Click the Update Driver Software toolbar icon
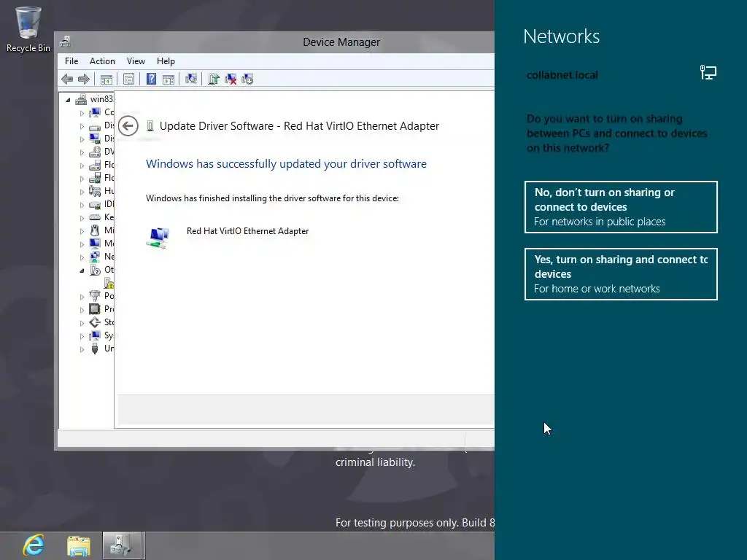The width and height of the screenshot is (747, 560). point(214,79)
